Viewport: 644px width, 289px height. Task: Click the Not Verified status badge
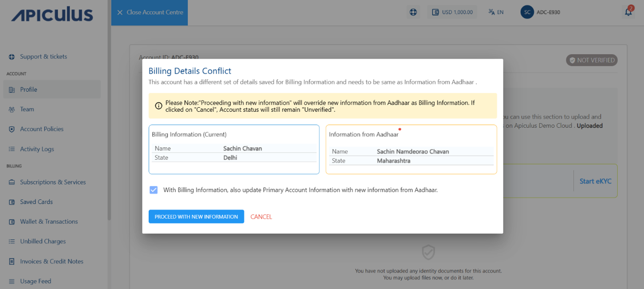(x=592, y=60)
